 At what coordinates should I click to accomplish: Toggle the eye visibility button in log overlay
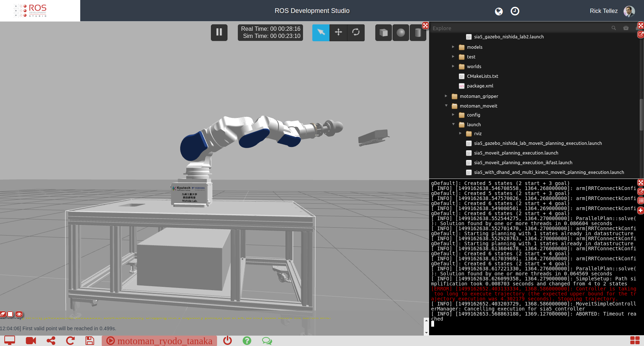pos(19,314)
